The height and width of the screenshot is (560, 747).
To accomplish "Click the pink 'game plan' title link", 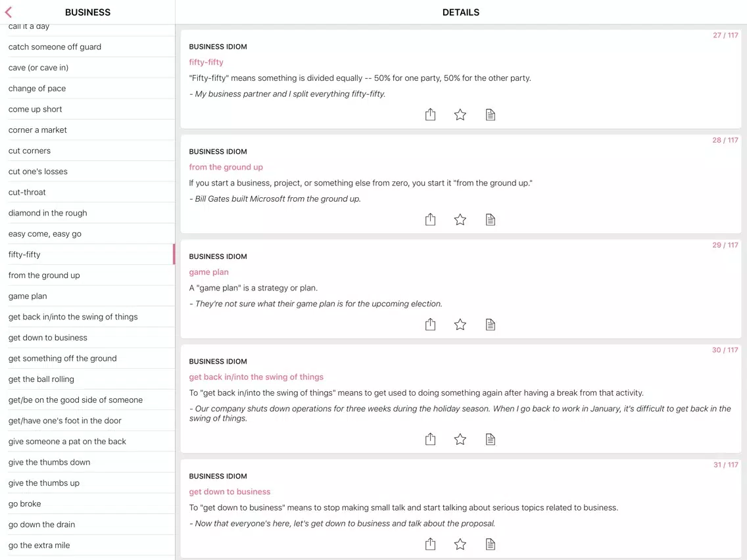I will pyautogui.click(x=208, y=272).
